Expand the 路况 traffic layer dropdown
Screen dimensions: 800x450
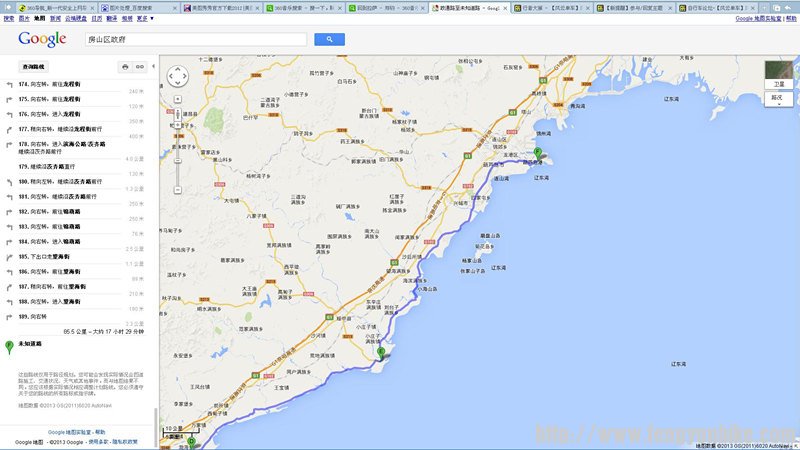tap(777, 99)
